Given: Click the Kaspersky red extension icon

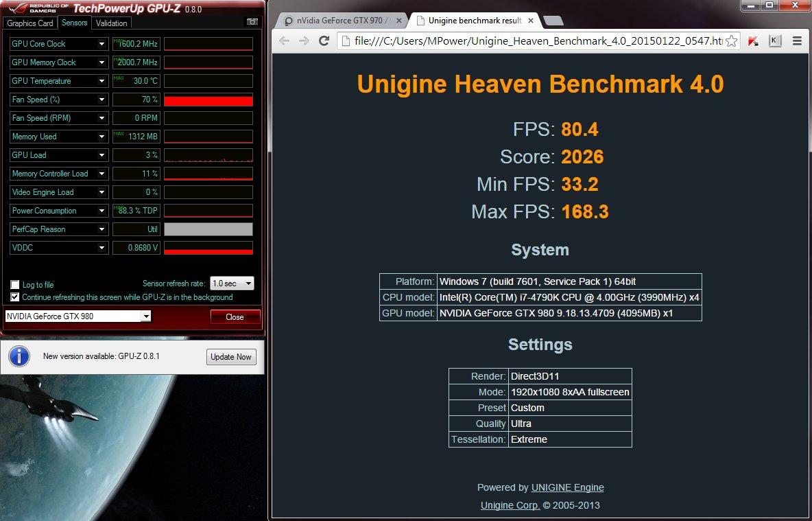Looking at the screenshot, I should [x=754, y=41].
